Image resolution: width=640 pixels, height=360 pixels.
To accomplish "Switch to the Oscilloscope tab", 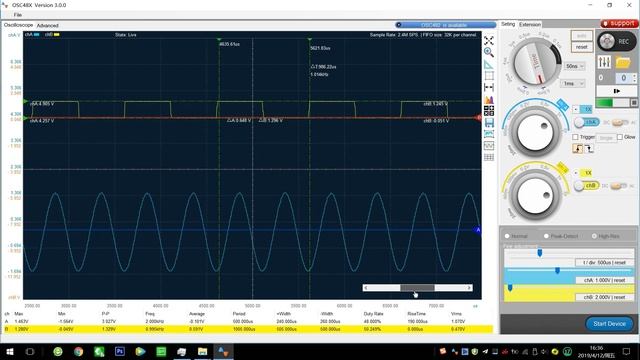I will tap(18, 25).
